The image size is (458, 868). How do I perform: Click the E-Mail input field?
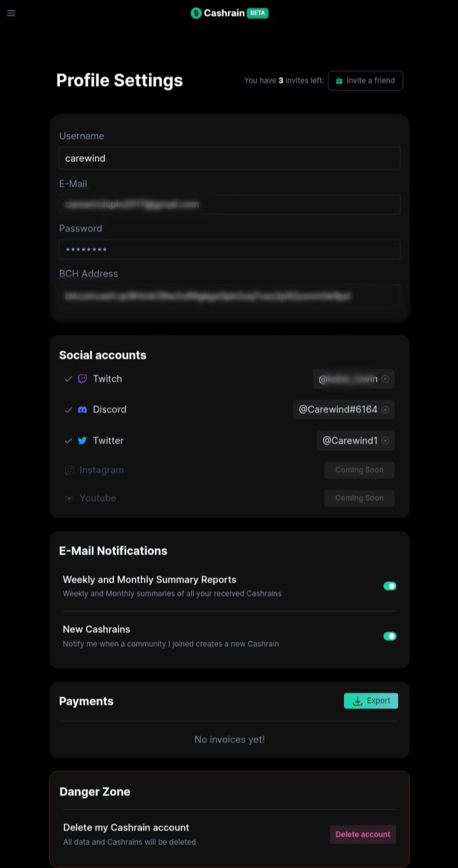(x=229, y=205)
